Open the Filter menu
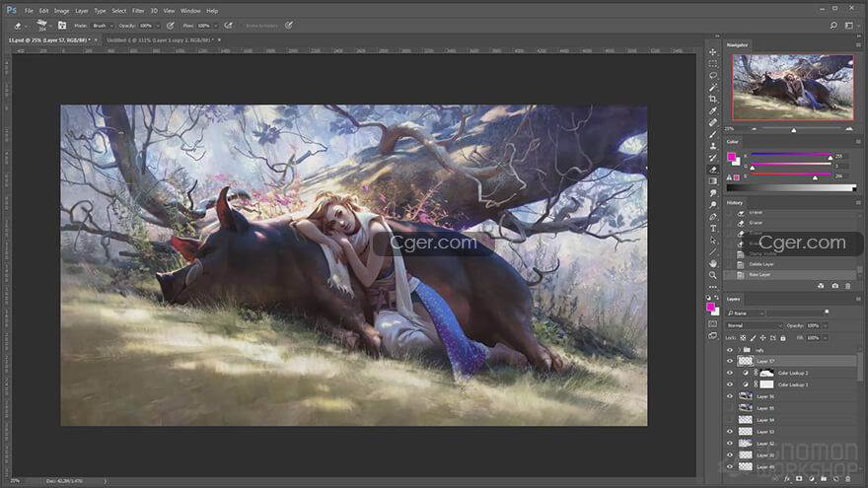 tap(138, 11)
